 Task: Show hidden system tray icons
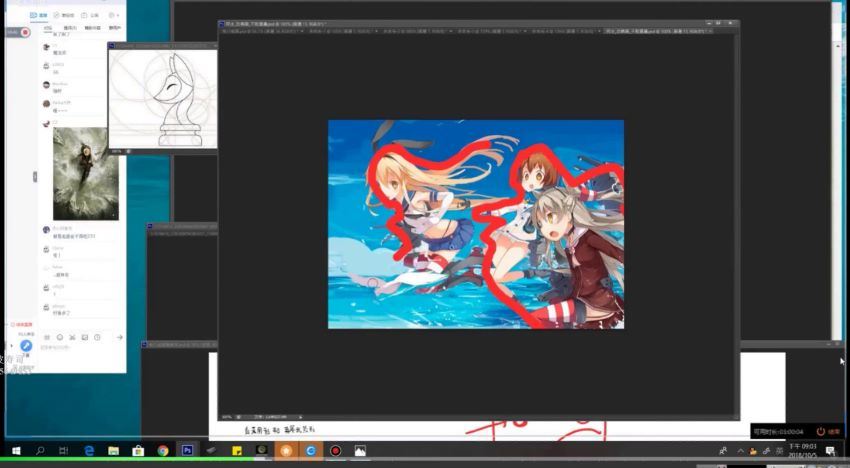tap(740, 451)
